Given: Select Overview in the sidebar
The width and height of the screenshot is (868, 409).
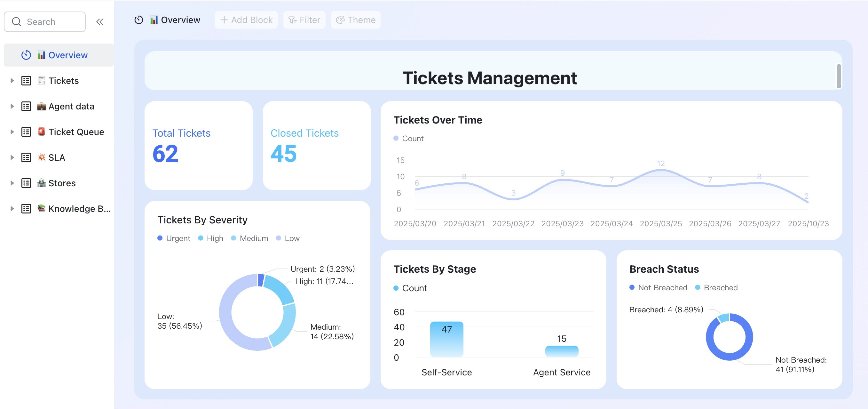Looking at the screenshot, I should (x=67, y=55).
